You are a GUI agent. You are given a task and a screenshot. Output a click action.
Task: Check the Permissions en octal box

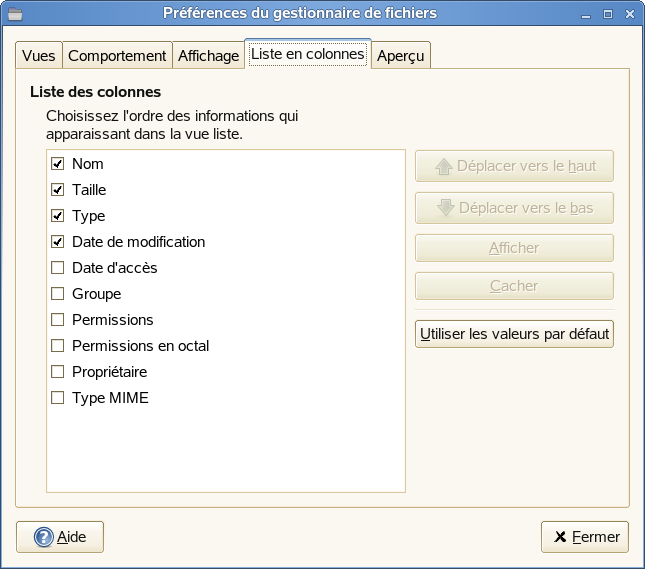(x=57, y=346)
